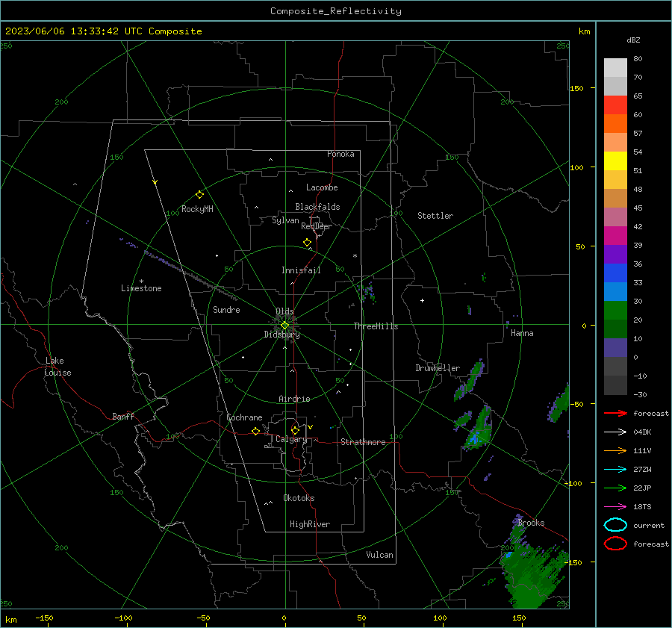The height and width of the screenshot is (628, 672).
Task: Click the 18TS legend text
Action: (642, 507)
